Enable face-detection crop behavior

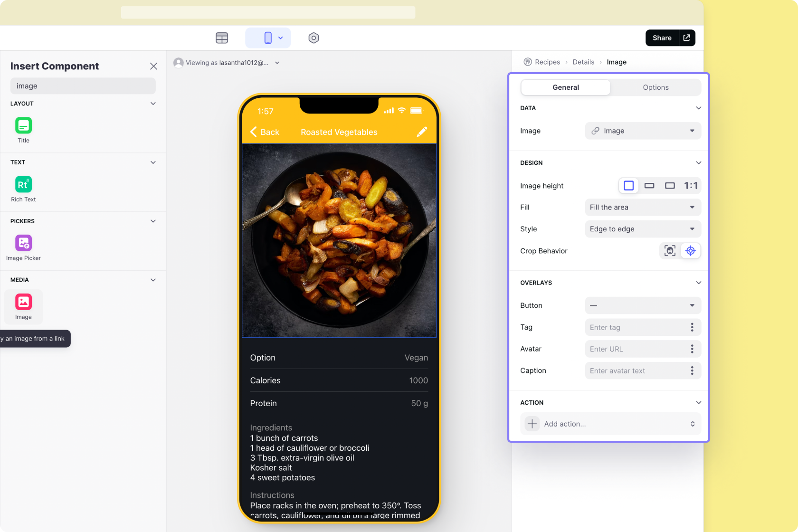(x=670, y=251)
